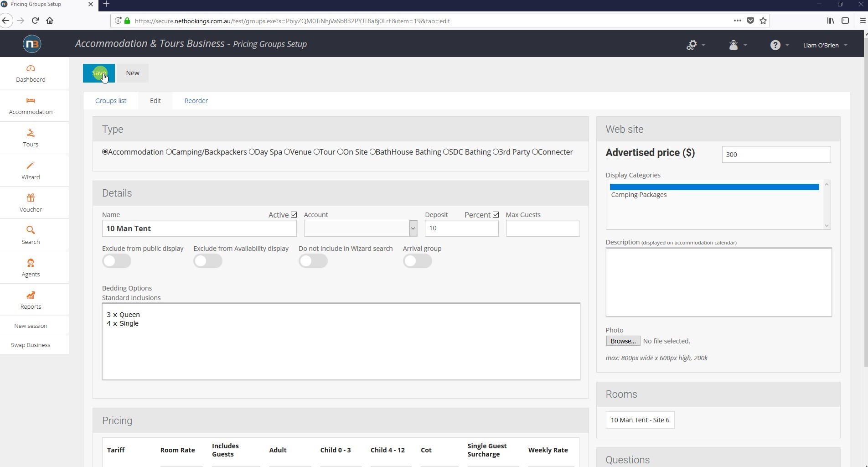Click Browse to choose photo
868x467 pixels.
[623, 341]
